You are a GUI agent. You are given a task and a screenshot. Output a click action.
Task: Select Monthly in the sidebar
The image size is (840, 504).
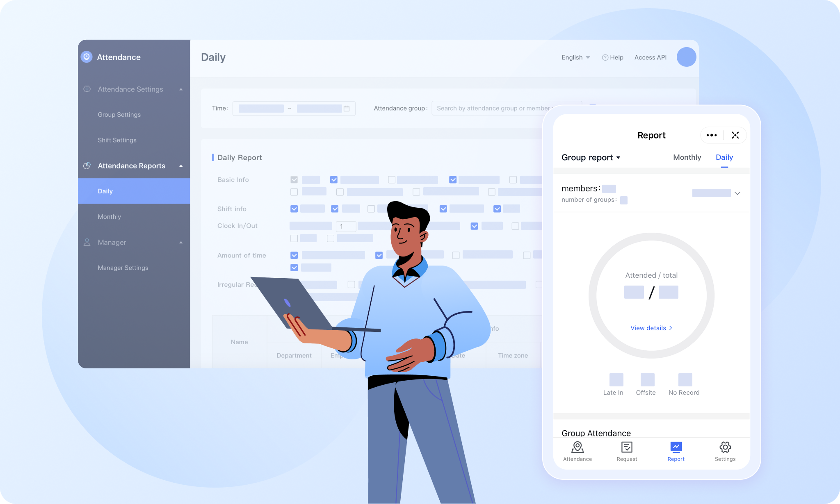coord(110,217)
